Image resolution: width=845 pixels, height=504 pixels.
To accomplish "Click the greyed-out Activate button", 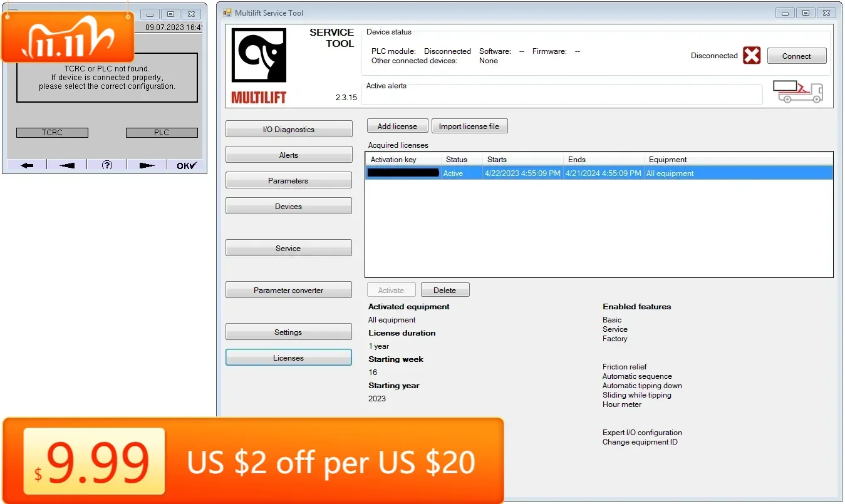I will [x=391, y=290].
